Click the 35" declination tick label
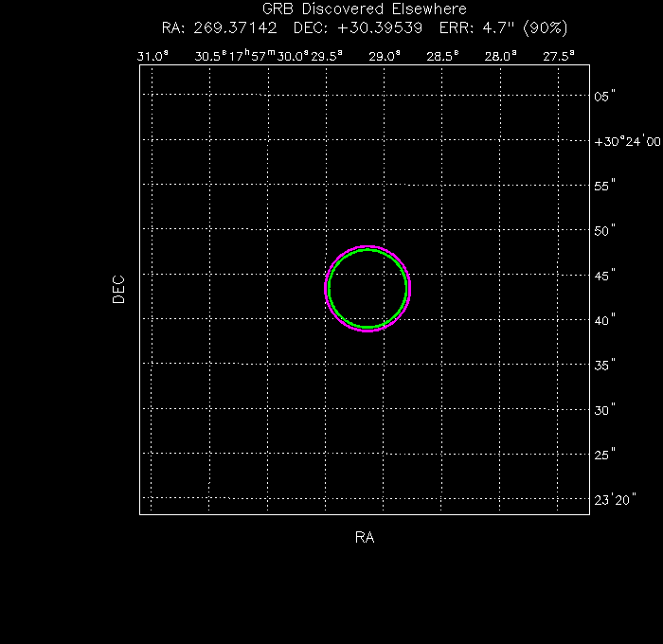The image size is (663, 644). click(605, 365)
